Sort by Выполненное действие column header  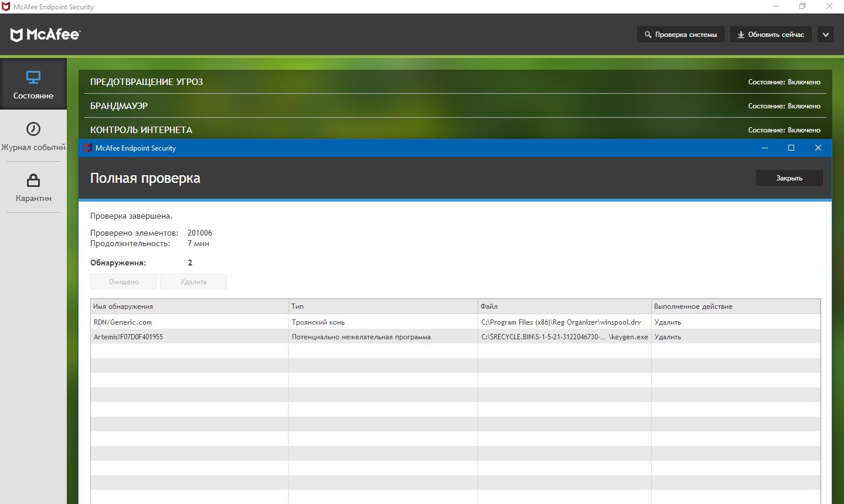736,307
